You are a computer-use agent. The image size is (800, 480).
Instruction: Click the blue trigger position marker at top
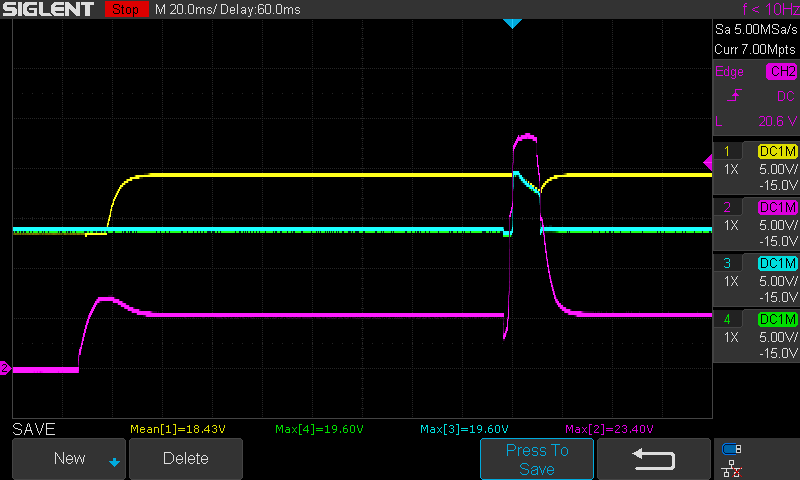coord(512,23)
